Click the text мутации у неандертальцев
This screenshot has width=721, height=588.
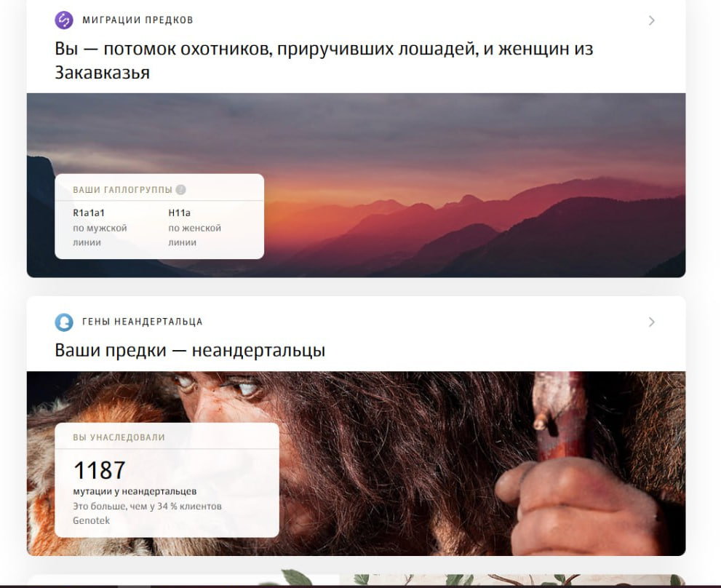(x=135, y=491)
